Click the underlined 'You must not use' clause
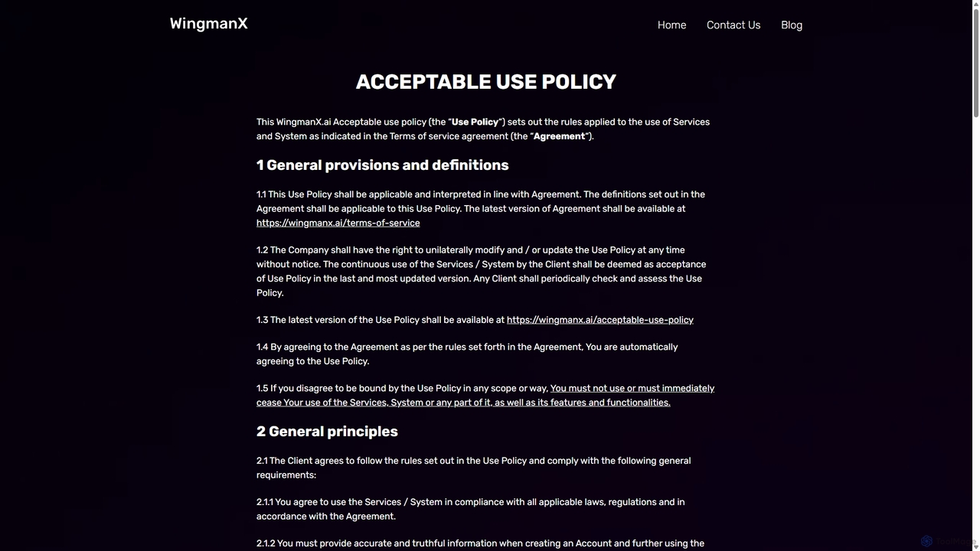980x551 pixels. click(485, 395)
